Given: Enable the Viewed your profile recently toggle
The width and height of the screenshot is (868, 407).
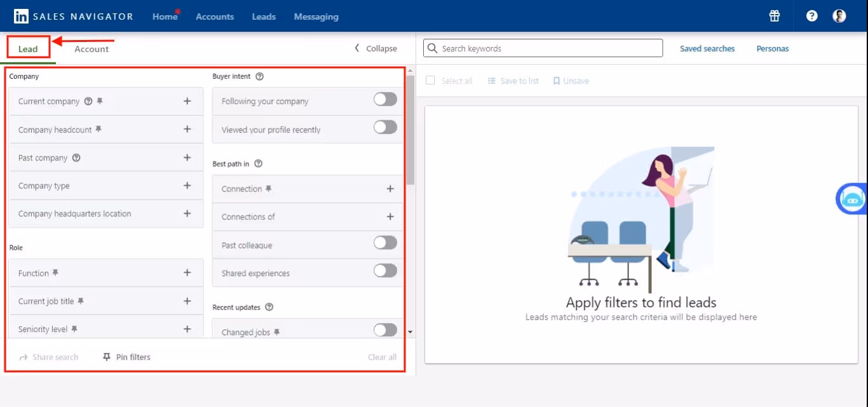Looking at the screenshot, I should [x=385, y=127].
